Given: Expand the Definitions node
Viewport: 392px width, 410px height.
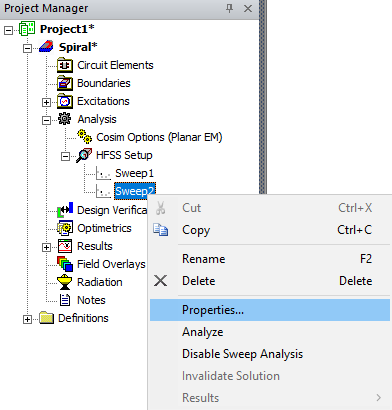Looking at the screenshot, I should click(27, 319).
